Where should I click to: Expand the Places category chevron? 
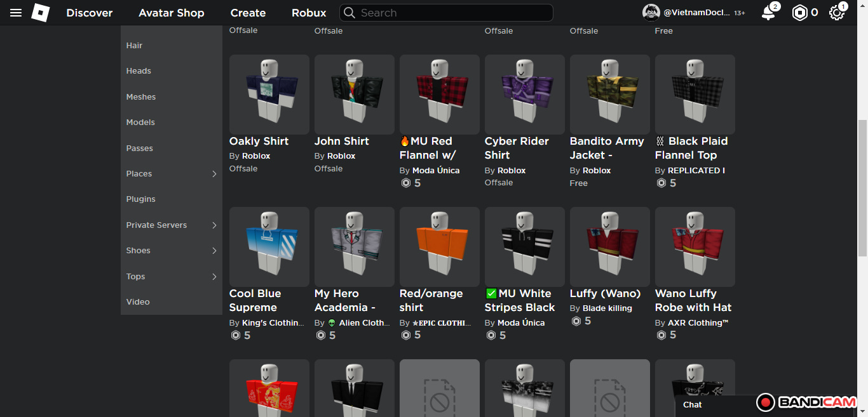tap(214, 174)
